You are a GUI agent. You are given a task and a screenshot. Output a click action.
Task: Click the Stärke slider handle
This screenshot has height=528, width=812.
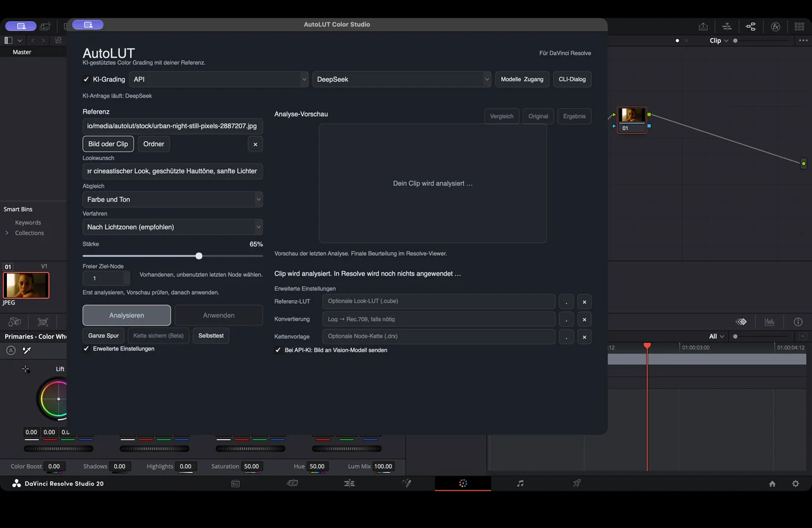[199, 256]
